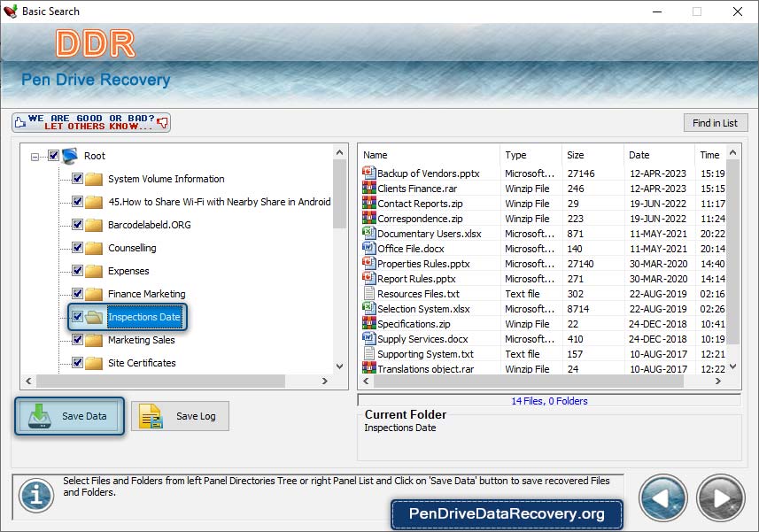Click the Clients Finance.rar archive icon
The height and width of the screenshot is (532, 759).
tap(369, 189)
